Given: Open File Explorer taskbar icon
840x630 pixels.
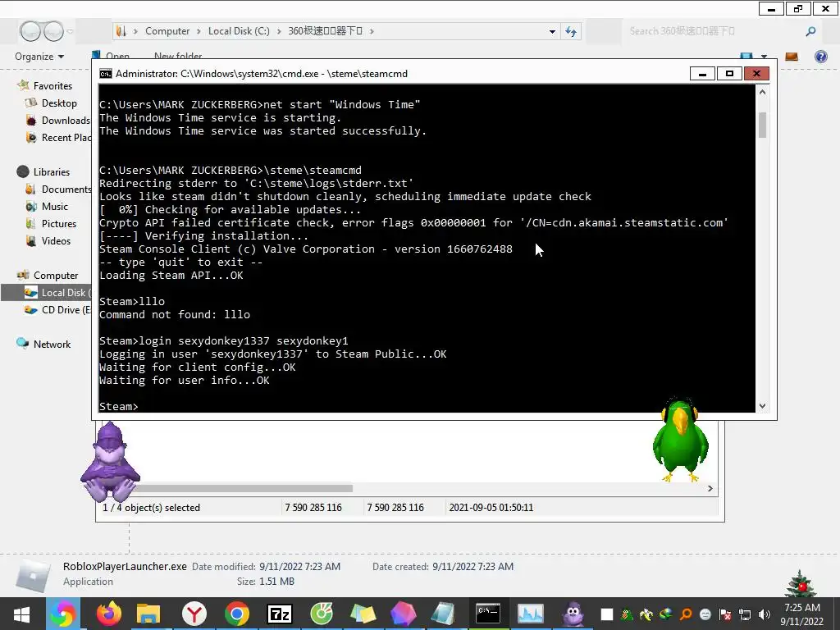Looking at the screenshot, I should [x=148, y=614].
